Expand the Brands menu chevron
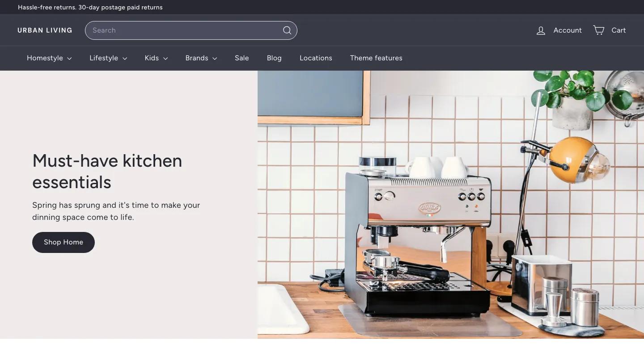 pyautogui.click(x=215, y=59)
